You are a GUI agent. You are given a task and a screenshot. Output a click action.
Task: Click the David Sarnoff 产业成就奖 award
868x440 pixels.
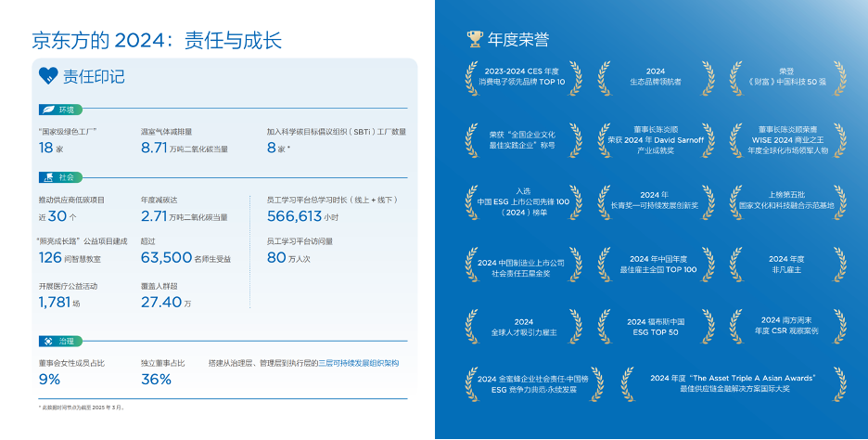tap(656, 139)
